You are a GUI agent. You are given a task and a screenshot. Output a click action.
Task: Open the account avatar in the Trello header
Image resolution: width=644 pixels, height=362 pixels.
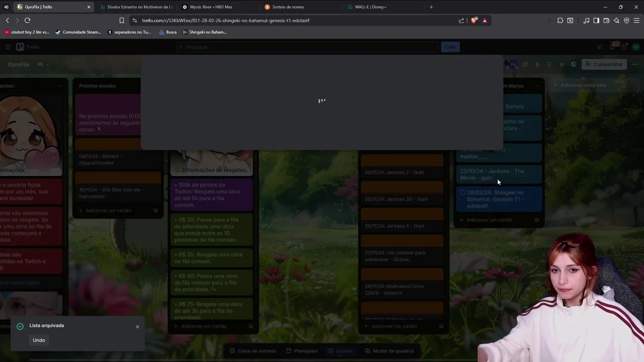tap(636, 47)
